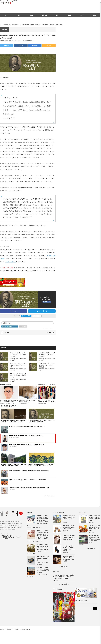The image size is (101, 644).
Task: Open the recommended ad showing a clothes closet
Action: click(47, 392)
